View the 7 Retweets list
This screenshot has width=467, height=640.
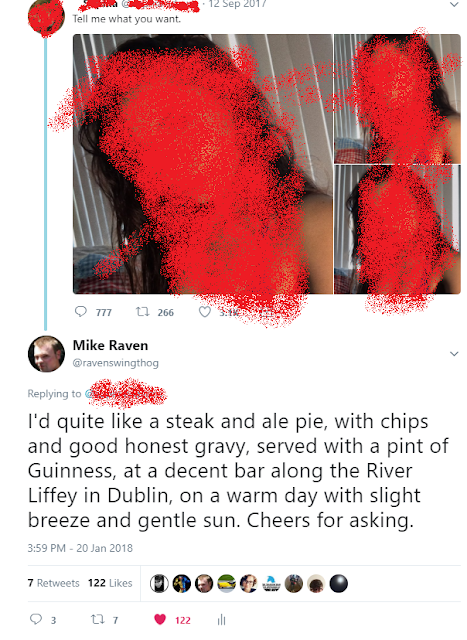pyautogui.click(x=53, y=583)
